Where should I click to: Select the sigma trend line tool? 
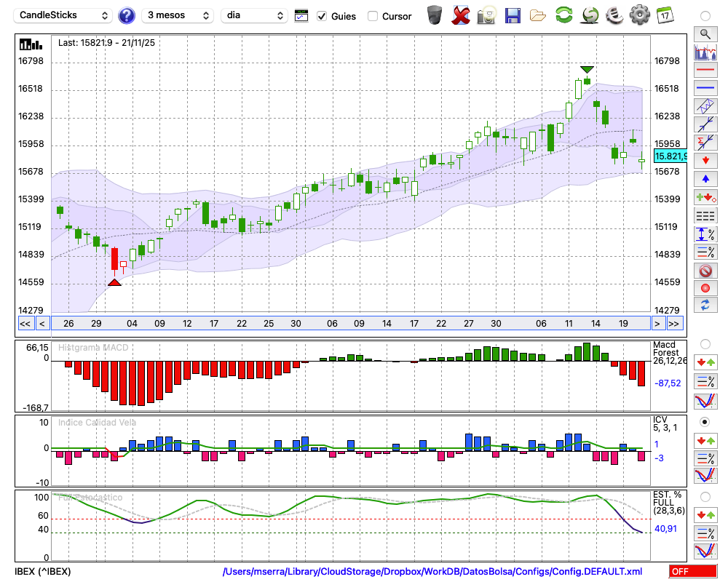705,143
